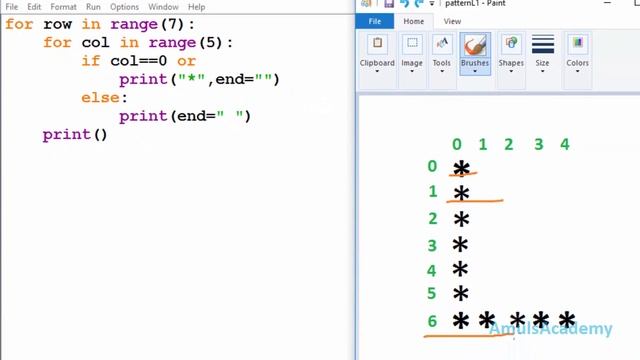
Task: Open the blue File tab in Paint
Action: tap(375, 21)
